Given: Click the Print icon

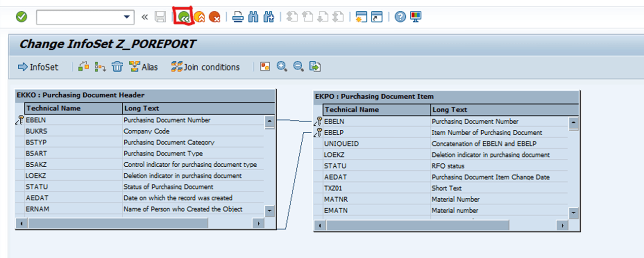Looking at the screenshot, I should click(x=238, y=17).
